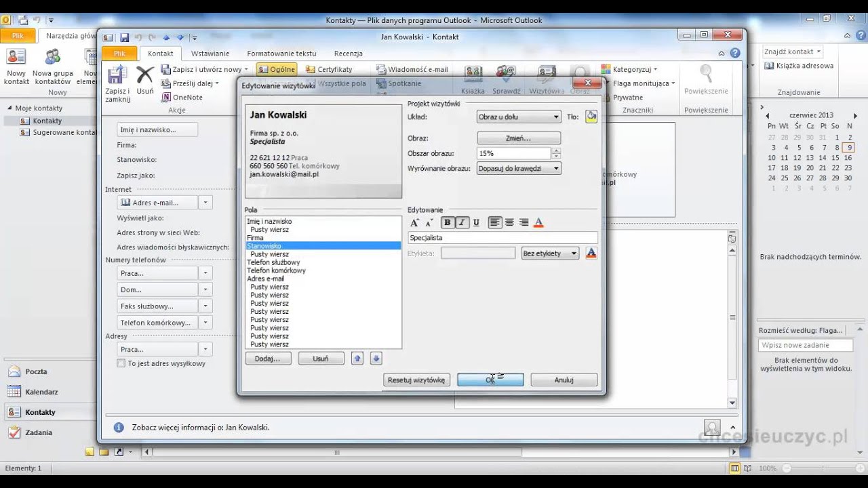This screenshot has height=488, width=868.
Task: Click save icon in contact quick access toolbar
Action: pos(125,37)
